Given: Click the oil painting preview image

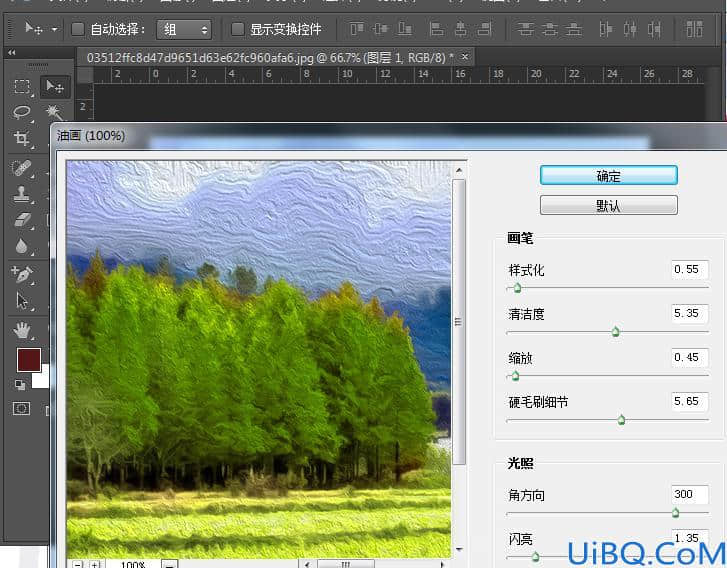Looking at the screenshot, I should [259, 359].
